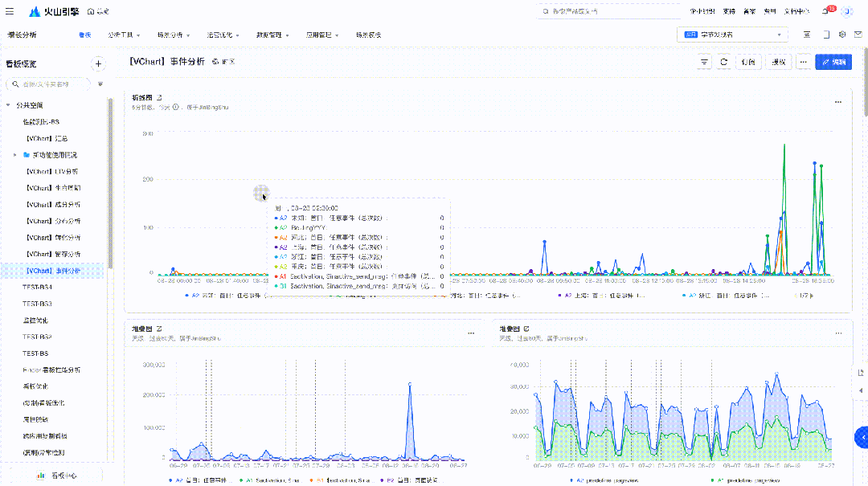
Task: Click the 费用 link in the header
Action: click(x=769, y=11)
